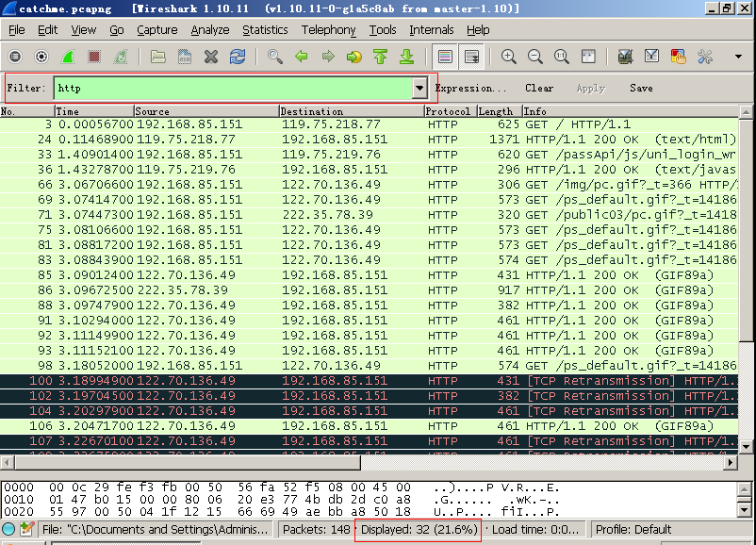The width and height of the screenshot is (756, 545).
Task: Select packet 24 with Length 1371
Action: 369,140
